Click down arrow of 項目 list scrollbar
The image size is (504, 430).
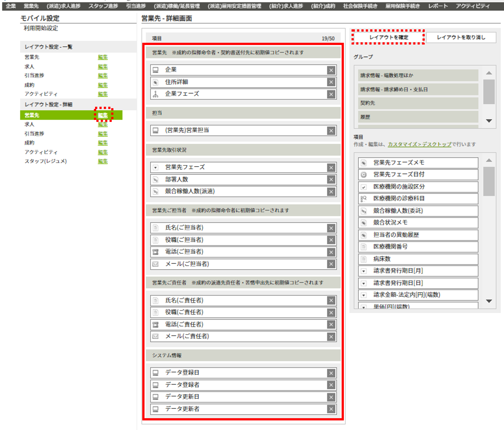coord(489,301)
